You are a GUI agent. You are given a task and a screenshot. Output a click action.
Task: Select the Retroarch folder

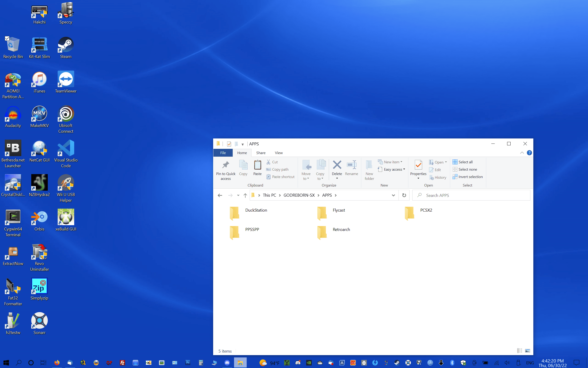click(334, 232)
